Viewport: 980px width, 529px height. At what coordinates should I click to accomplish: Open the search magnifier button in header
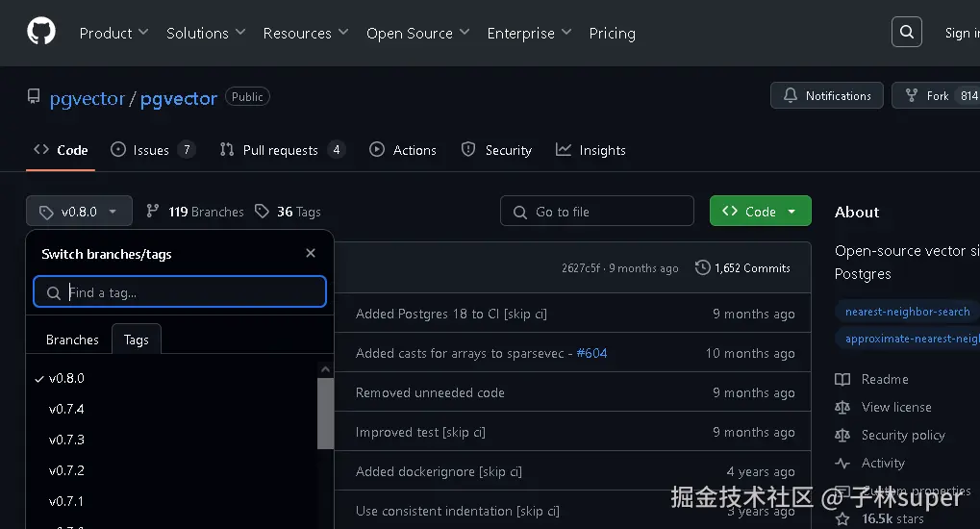(x=906, y=32)
